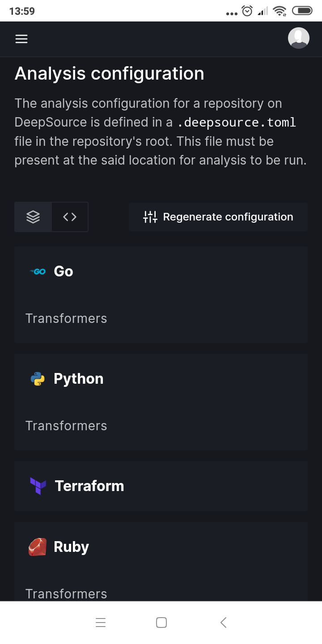Tap the Android back navigation button
Image resolution: width=322 pixels, height=644 pixels.
[224, 623]
